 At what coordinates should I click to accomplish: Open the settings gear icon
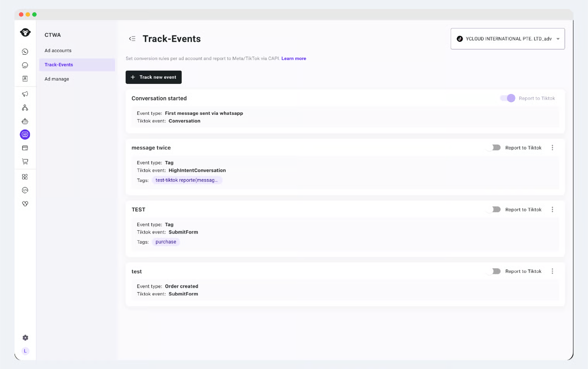(26, 338)
